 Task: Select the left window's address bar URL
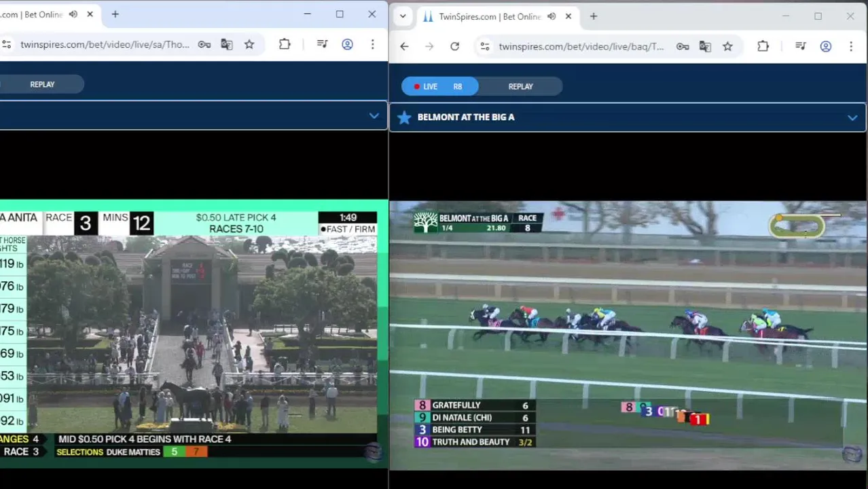(x=105, y=45)
